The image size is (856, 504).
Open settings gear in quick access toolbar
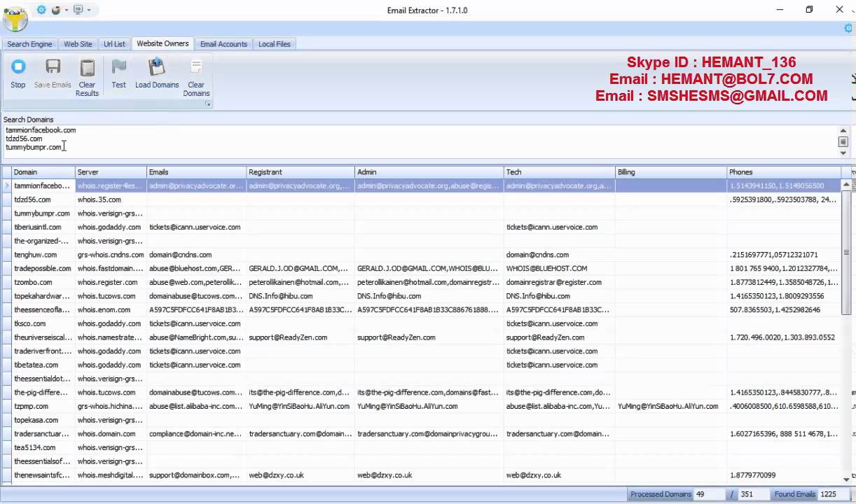[x=41, y=10]
